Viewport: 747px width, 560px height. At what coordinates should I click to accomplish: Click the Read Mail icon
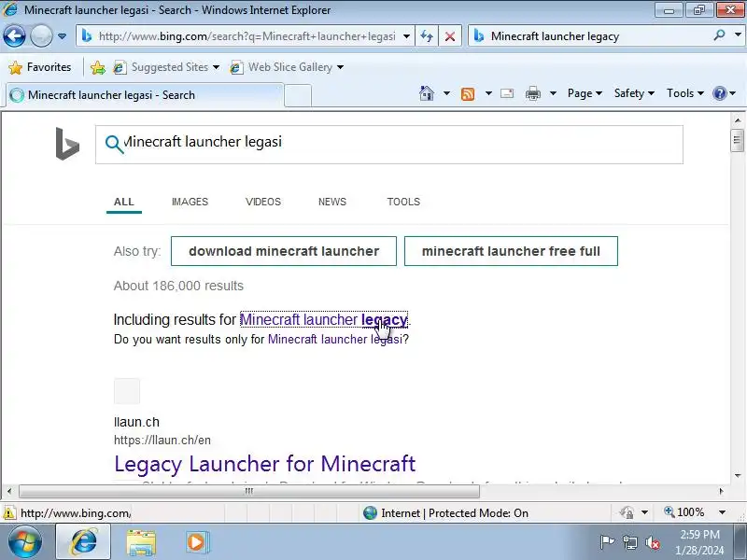507,93
